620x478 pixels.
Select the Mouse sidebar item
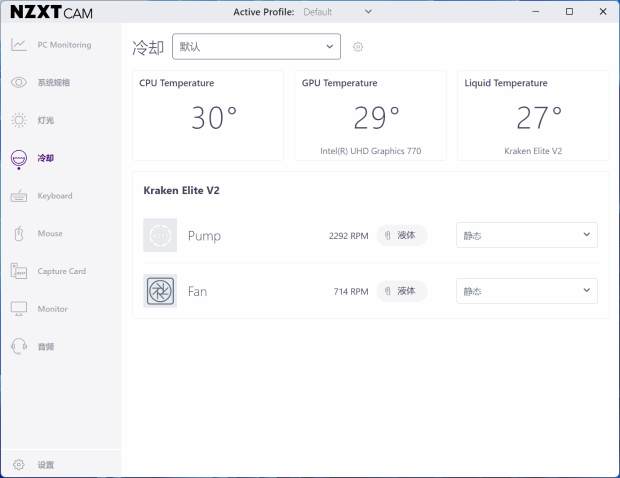tap(50, 233)
